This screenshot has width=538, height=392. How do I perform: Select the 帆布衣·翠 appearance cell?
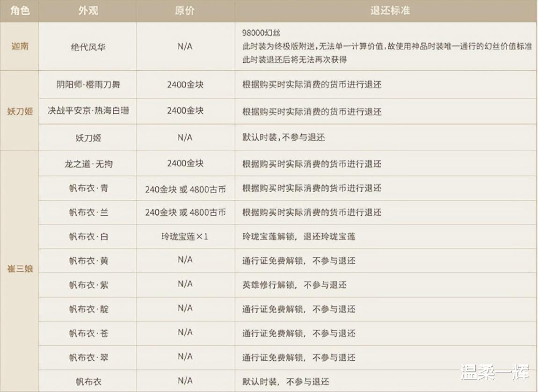[x=88, y=357]
